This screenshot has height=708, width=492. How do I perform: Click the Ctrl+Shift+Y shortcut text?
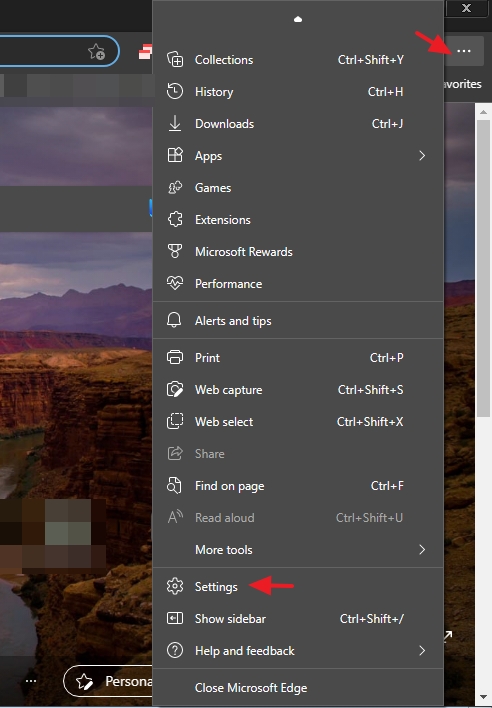pos(371,60)
